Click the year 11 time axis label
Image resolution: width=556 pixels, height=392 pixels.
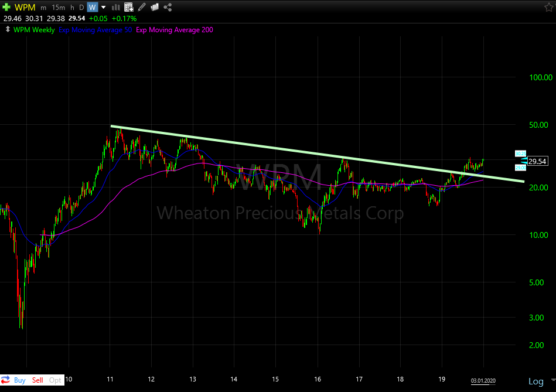pos(110,379)
